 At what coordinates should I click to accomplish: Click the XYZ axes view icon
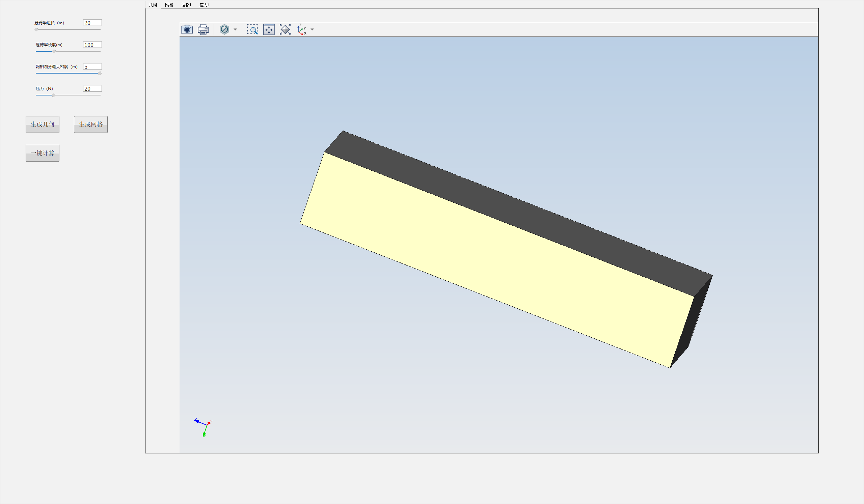pyautogui.click(x=302, y=29)
